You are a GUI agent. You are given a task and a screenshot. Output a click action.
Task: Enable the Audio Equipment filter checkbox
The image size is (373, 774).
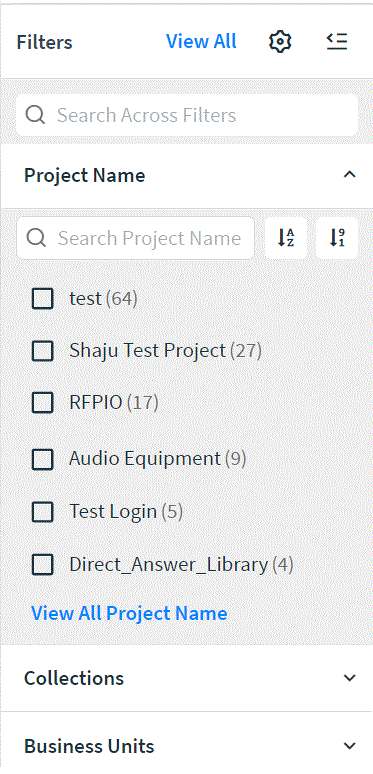42,459
